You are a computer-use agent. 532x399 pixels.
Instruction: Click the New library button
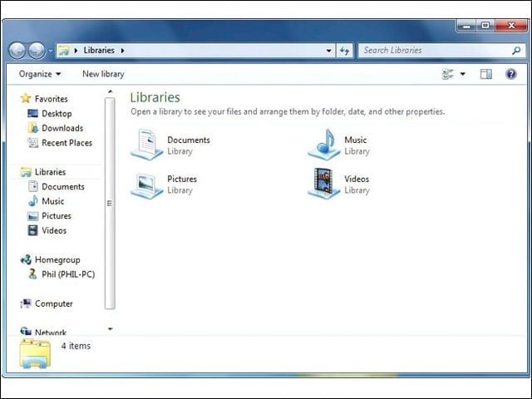click(x=103, y=74)
